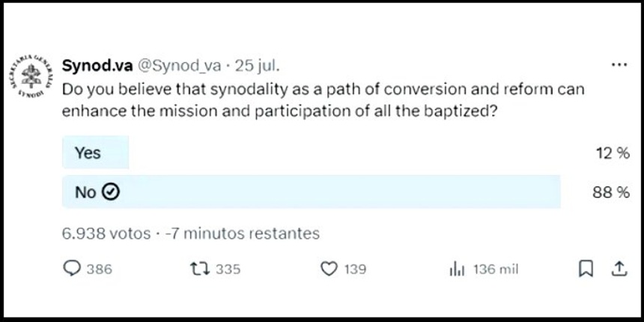Click the retweet arrows icon

200,270
